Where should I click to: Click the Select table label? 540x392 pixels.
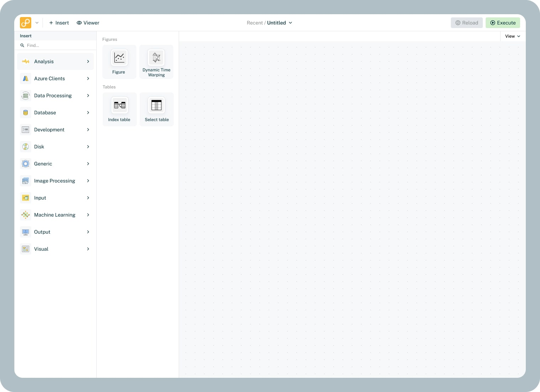pyautogui.click(x=157, y=120)
